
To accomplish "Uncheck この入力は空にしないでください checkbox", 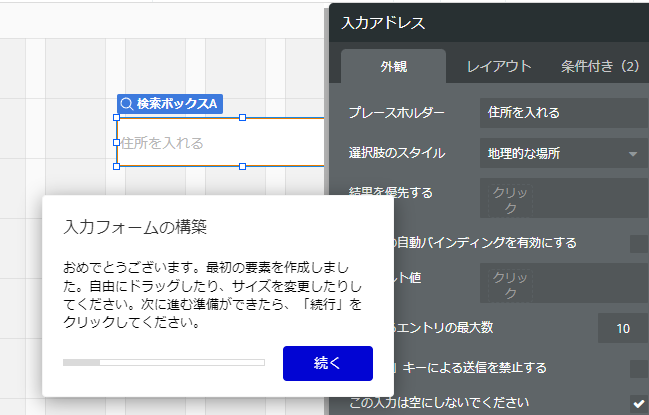I will [x=639, y=403].
